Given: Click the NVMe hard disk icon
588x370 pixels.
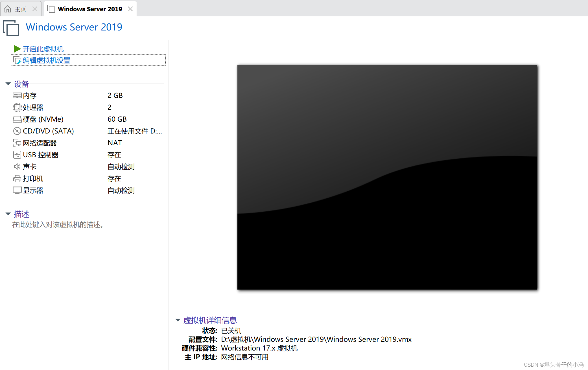Looking at the screenshot, I should click(x=17, y=119).
